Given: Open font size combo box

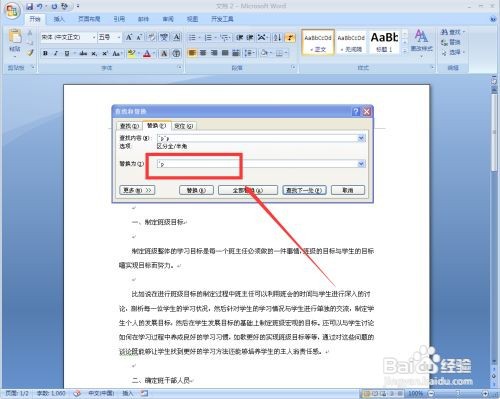Looking at the screenshot, I should (x=109, y=37).
